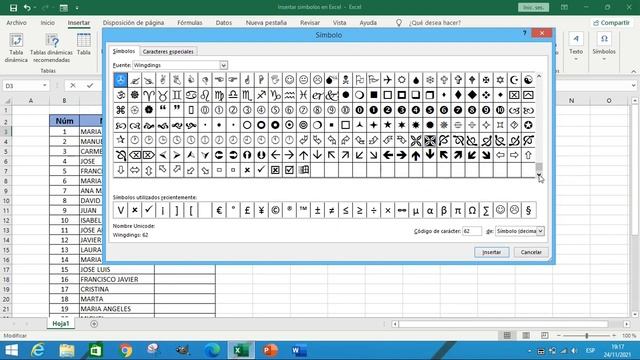This screenshot has height=360, width=640.
Task: Click the Tabla dinámica ribbon icon
Action: [x=16, y=48]
